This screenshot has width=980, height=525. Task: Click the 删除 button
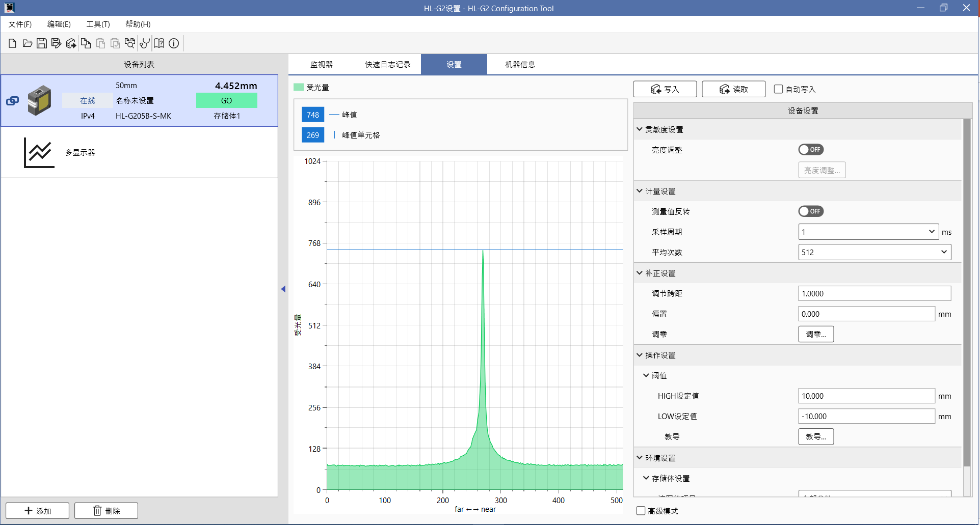pos(106,511)
